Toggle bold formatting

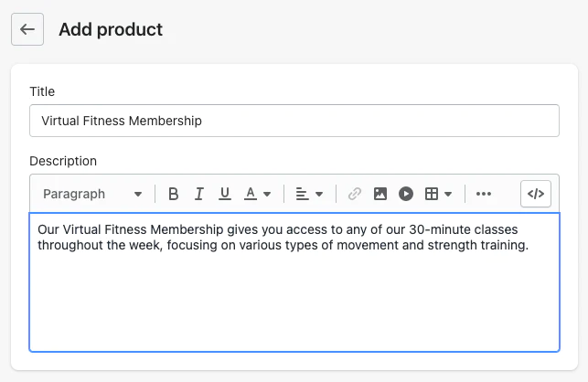[173, 194]
